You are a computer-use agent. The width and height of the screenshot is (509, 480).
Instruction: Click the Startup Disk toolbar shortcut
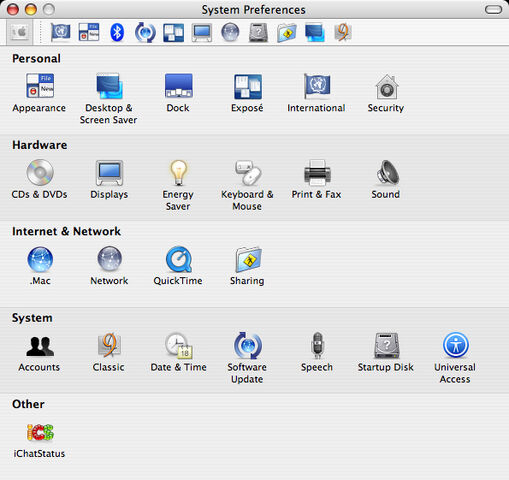point(258,32)
